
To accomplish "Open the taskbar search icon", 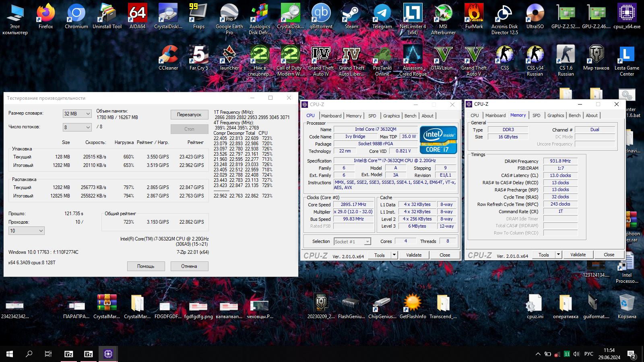I will 29,354.
